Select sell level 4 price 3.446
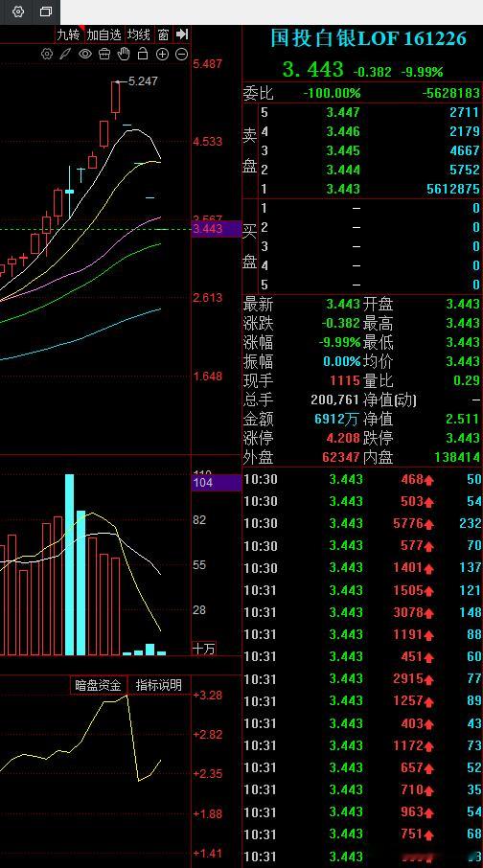The width and height of the screenshot is (483, 868). pos(343,131)
